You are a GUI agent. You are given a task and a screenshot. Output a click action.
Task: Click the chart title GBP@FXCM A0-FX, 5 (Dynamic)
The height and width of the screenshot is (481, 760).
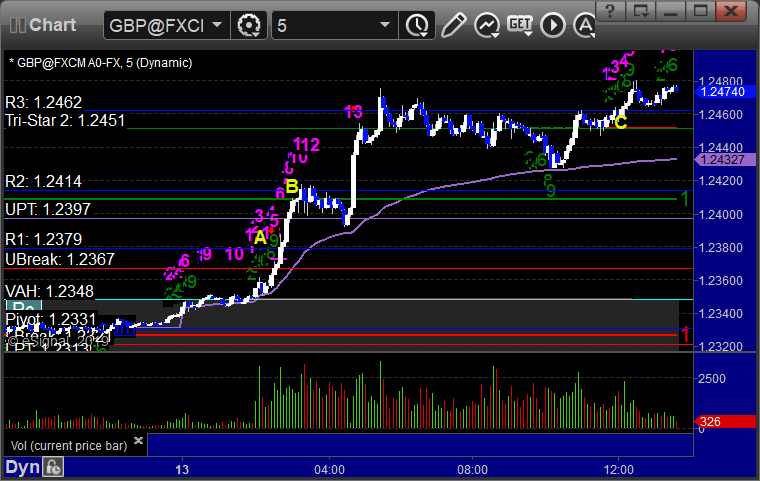click(100, 63)
